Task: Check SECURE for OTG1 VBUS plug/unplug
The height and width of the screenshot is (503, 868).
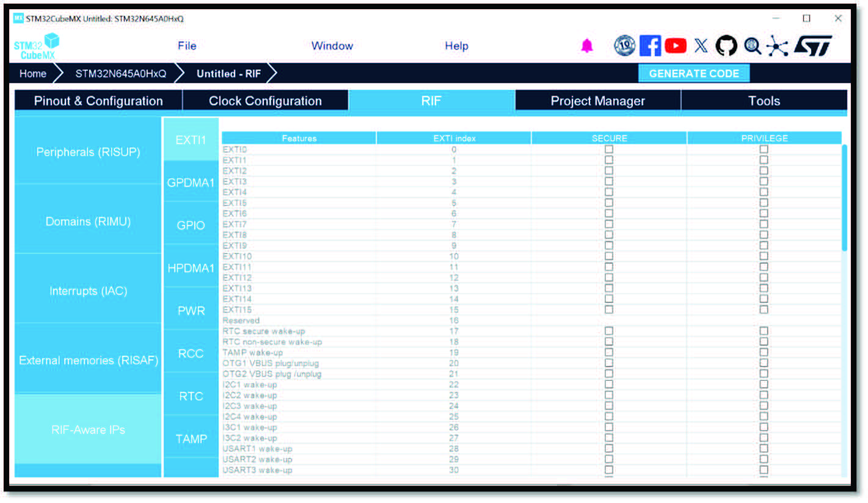Action: click(x=609, y=363)
